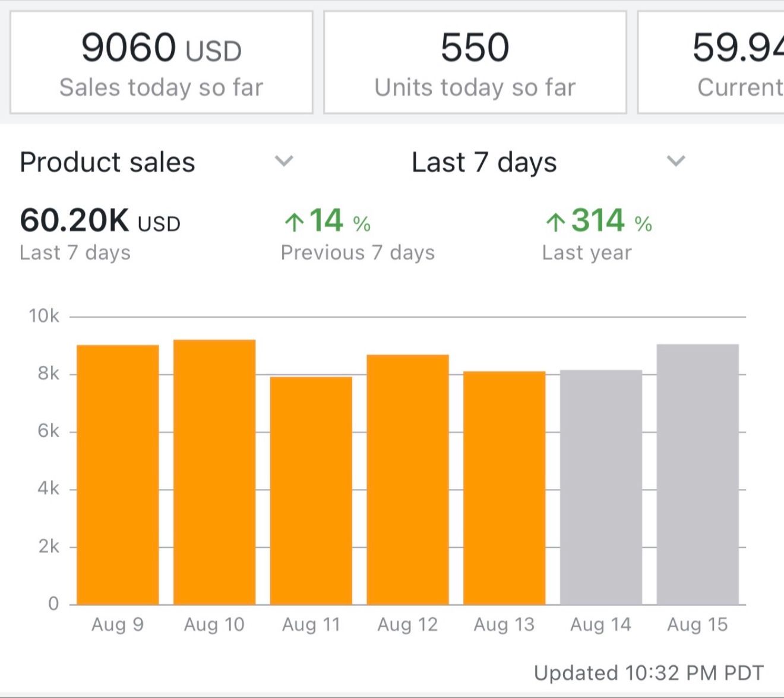The width and height of the screenshot is (784, 698).
Task: Select the Aug 10 sales bar
Action: 214,472
